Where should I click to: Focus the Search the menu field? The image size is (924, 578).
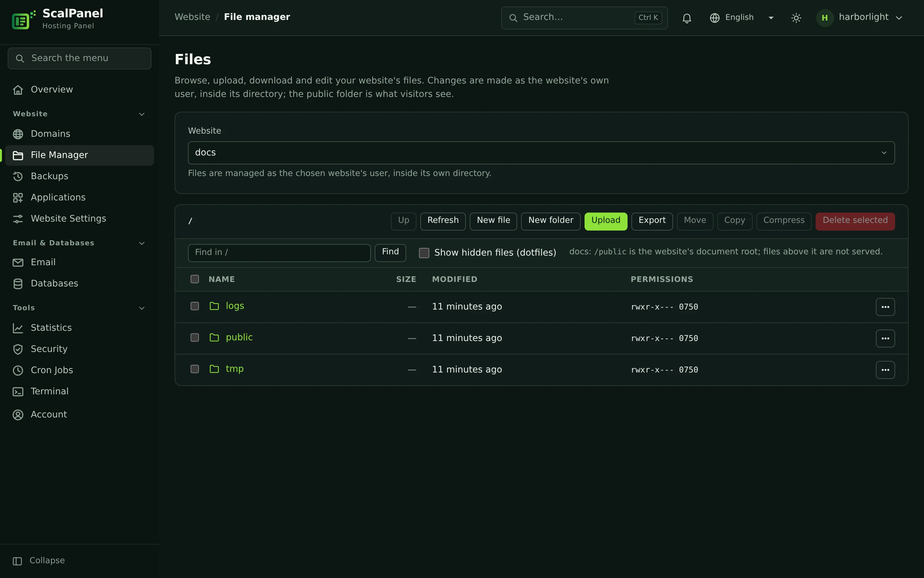pos(80,58)
